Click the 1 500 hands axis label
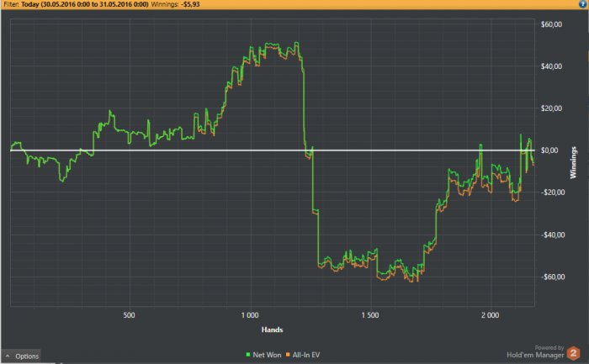This screenshot has height=364, width=589. tap(370, 315)
